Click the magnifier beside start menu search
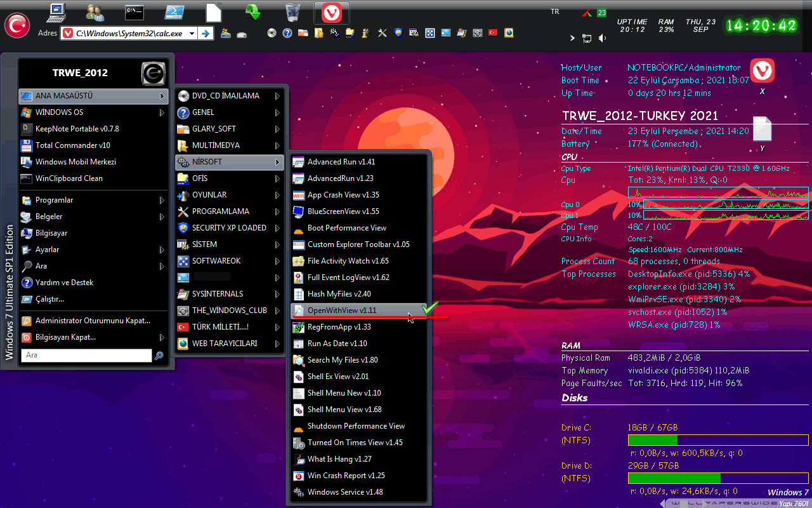This screenshot has height=508, width=812. (x=159, y=356)
